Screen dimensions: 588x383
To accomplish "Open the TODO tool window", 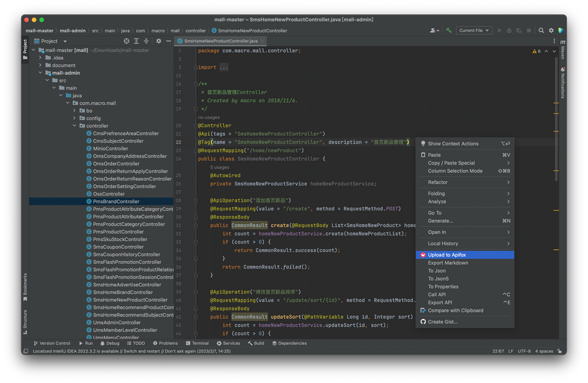I will (x=135, y=343).
